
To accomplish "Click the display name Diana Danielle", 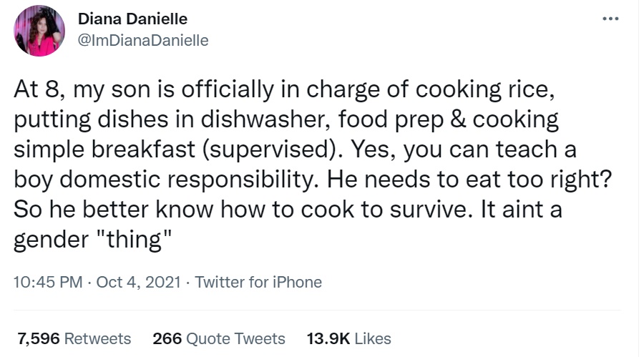I will pos(132,19).
